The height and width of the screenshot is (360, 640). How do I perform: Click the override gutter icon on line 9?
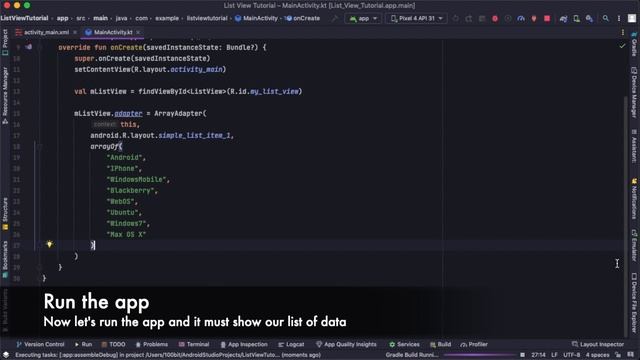point(29,47)
